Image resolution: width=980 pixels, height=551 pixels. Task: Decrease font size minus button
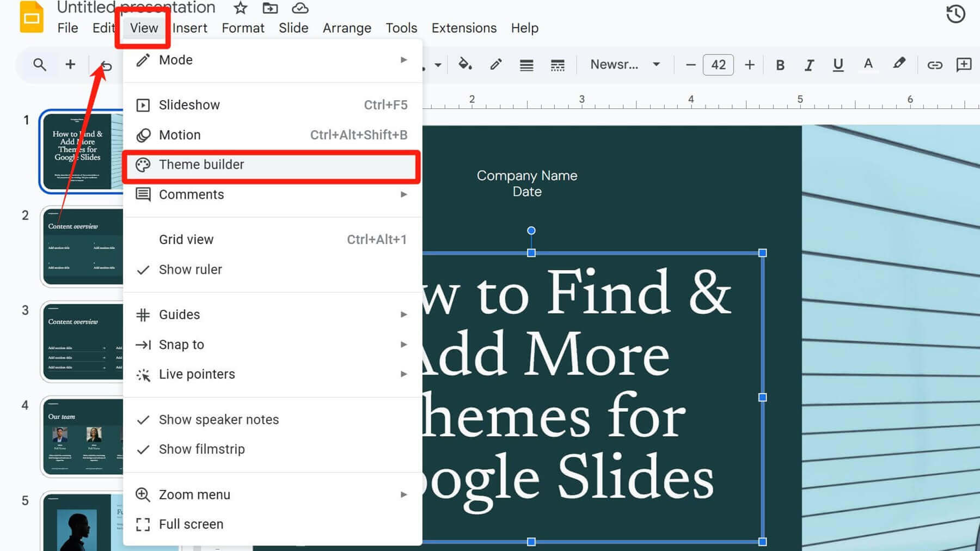click(690, 65)
